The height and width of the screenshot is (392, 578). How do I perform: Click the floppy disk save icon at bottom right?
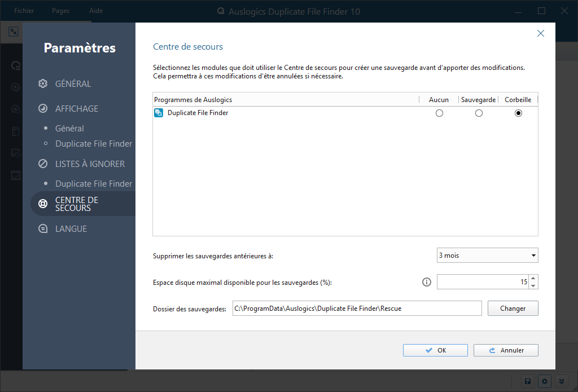pos(528,381)
